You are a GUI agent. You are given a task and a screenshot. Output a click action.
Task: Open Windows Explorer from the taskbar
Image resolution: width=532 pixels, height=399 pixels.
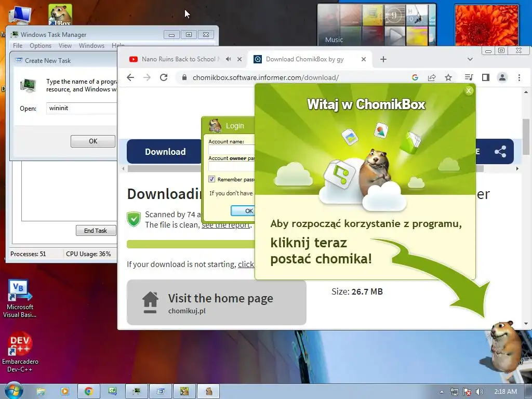41,392
